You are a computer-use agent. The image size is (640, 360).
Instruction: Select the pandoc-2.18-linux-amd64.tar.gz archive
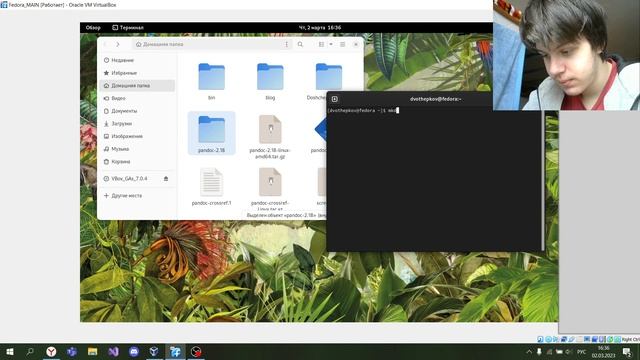click(270, 137)
